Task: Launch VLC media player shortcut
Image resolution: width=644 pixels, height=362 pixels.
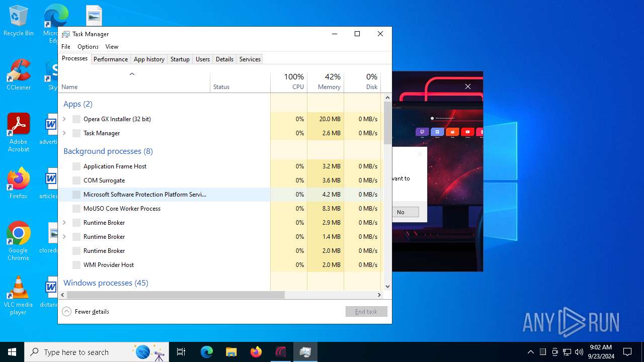Action: 19,296
